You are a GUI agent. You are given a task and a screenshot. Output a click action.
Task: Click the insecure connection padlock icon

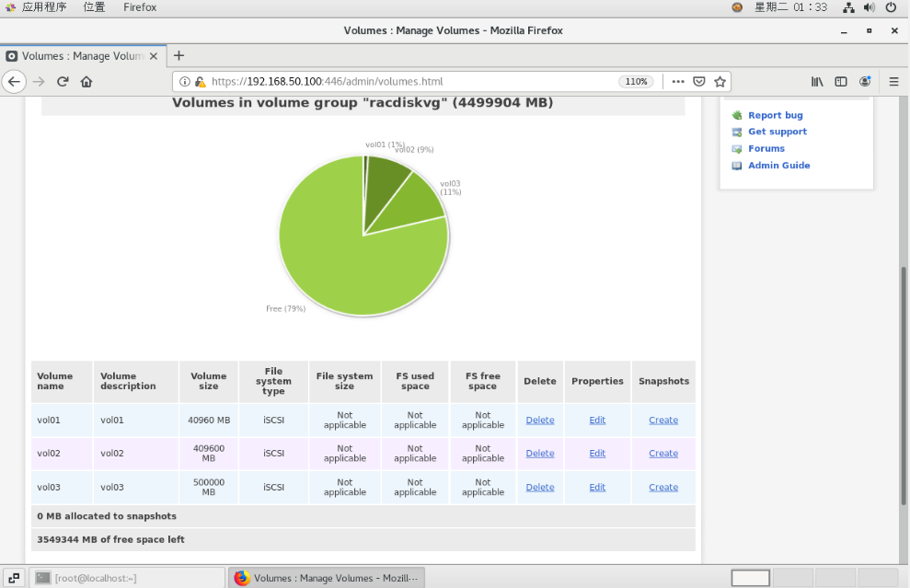(x=200, y=82)
